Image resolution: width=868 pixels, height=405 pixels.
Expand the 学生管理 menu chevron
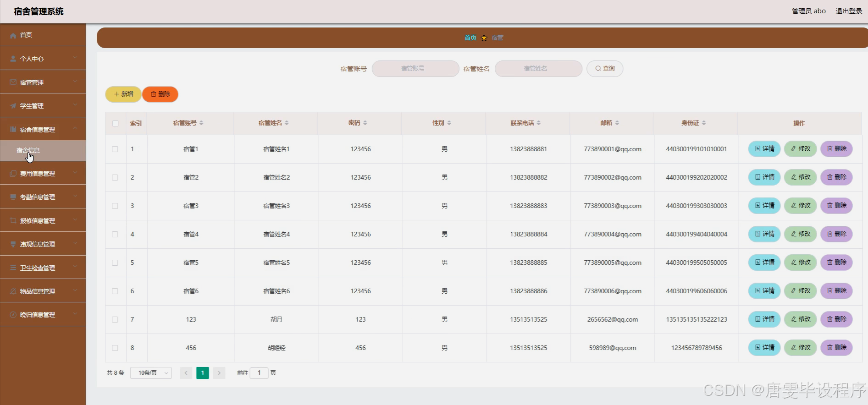click(x=75, y=105)
